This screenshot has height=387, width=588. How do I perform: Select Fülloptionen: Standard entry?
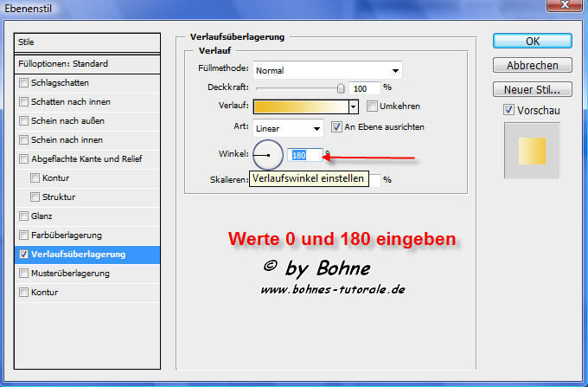pyautogui.click(x=88, y=64)
